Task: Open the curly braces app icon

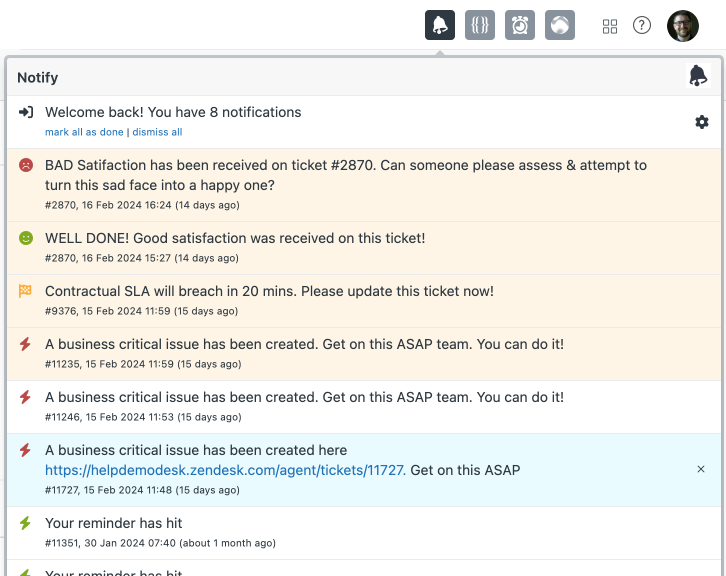Action: click(480, 25)
